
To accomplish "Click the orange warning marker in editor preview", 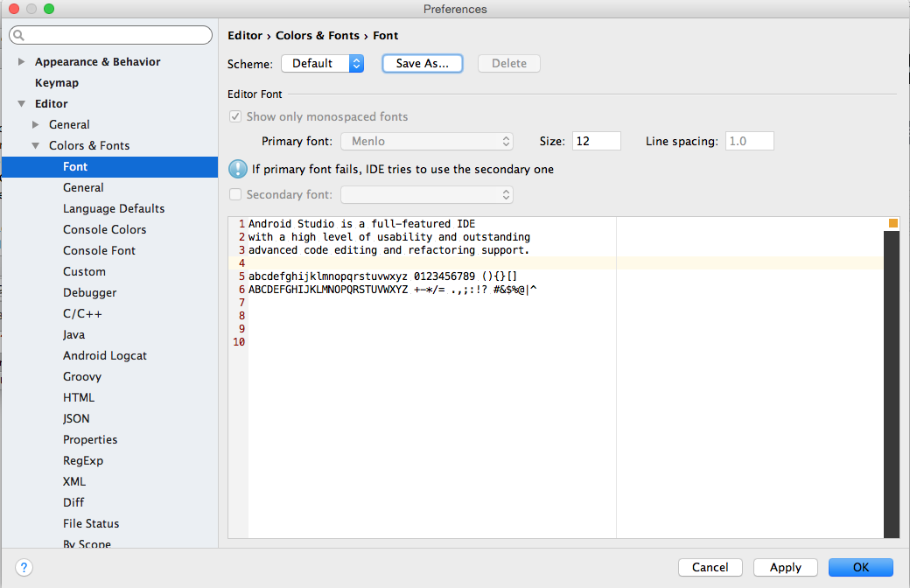I will (x=892, y=223).
